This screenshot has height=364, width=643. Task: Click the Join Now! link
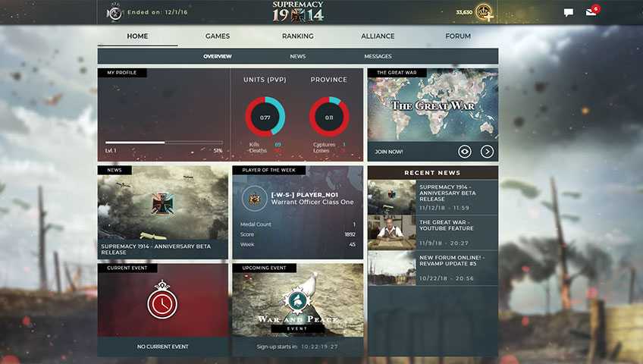pos(388,152)
